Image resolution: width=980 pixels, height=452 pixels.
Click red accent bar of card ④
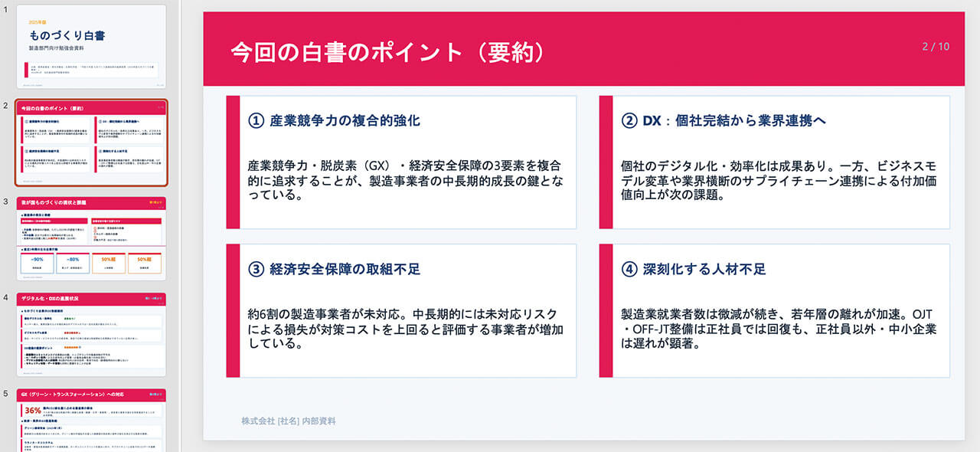(x=606, y=310)
